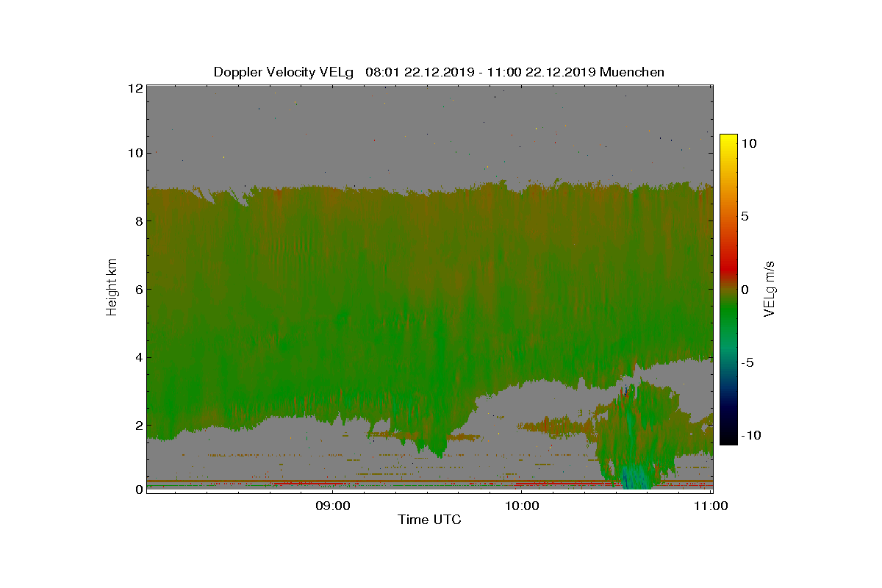Screen dimensions: 882x588
Task: Click the '8' height tick label
Action: coord(137,220)
